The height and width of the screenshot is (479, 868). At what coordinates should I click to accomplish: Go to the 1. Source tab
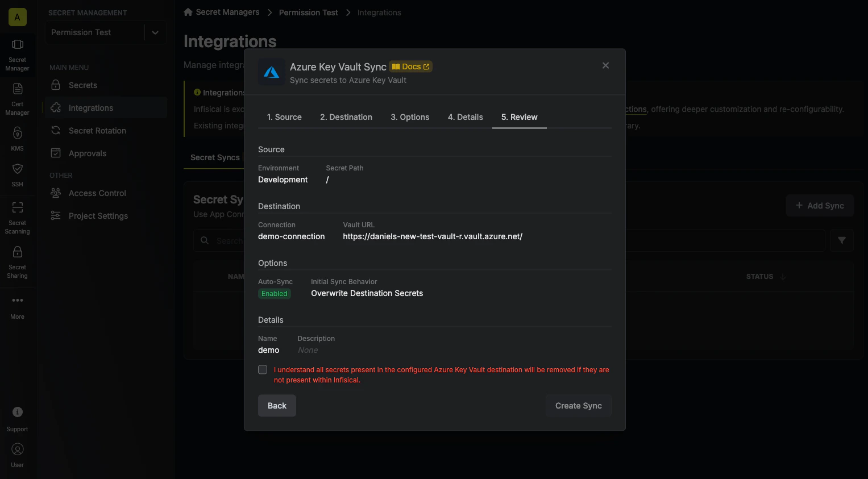(x=284, y=117)
